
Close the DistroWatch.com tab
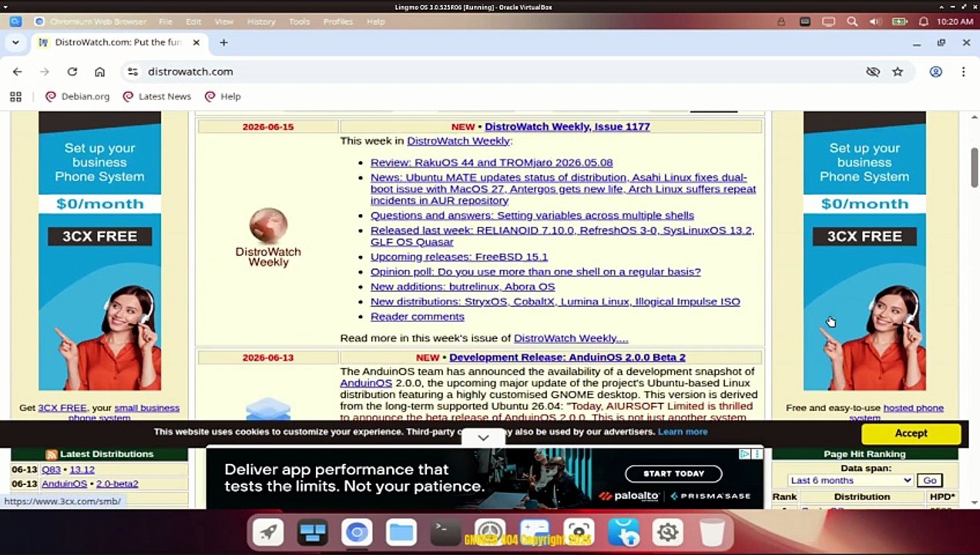click(196, 42)
